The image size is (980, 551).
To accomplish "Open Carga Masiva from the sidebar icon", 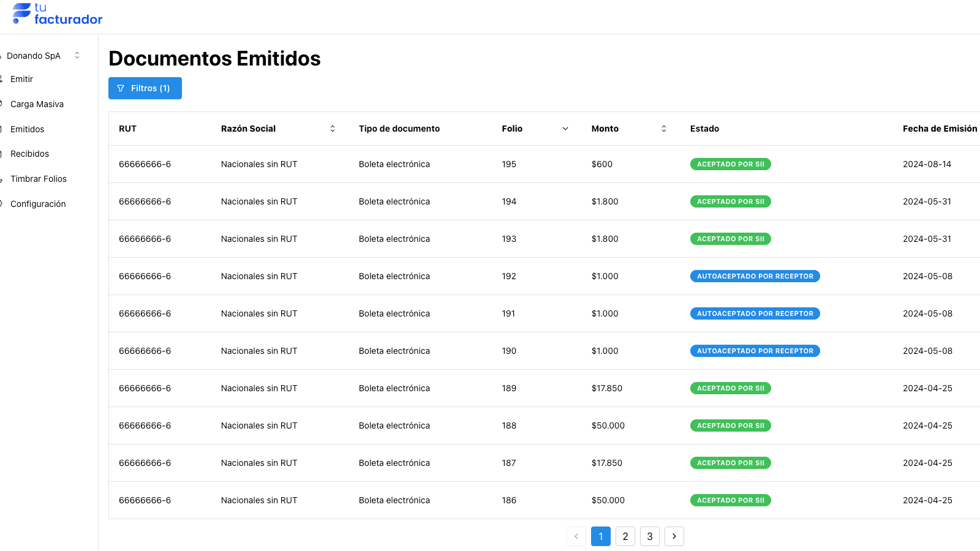I will [x=2, y=104].
